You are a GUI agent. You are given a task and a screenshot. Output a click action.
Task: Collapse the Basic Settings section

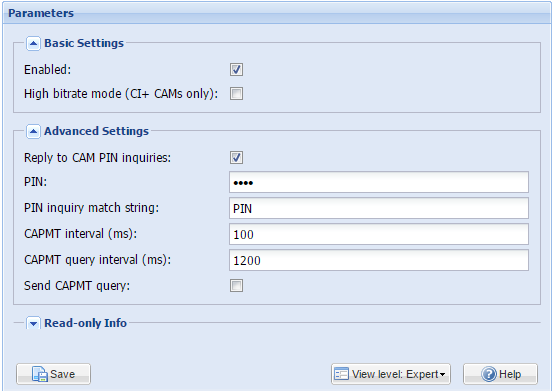(33, 43)
